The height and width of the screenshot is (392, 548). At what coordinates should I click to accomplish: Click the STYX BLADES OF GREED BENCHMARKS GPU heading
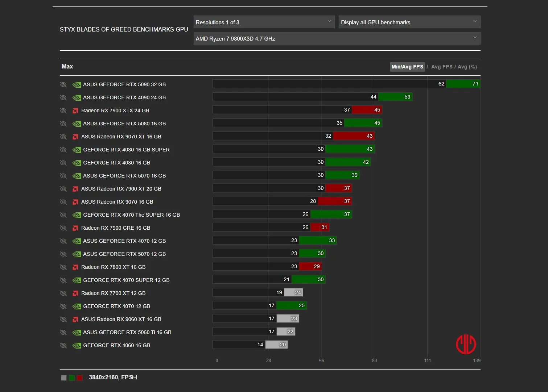pyautogui.click(x=124, y=29)
